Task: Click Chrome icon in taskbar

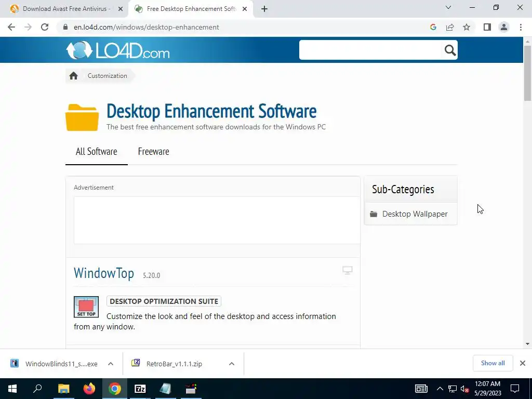Action: click(115, 389)
